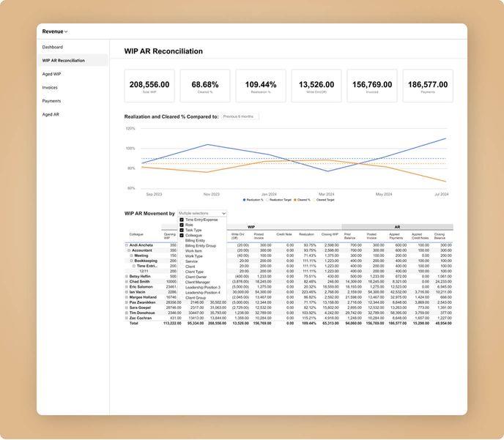504x440 pixels.
Task: Expand the Meeting task row
Action: click(x=132, y=256)
